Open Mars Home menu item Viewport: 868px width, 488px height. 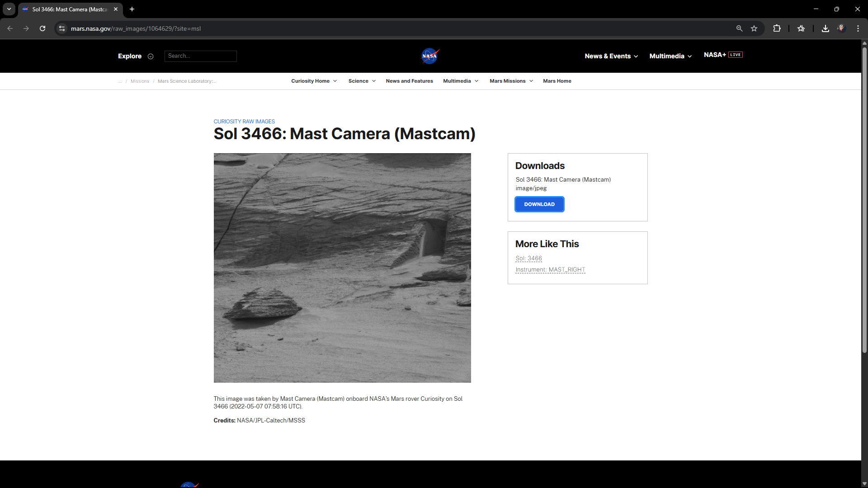coord(557,81)
